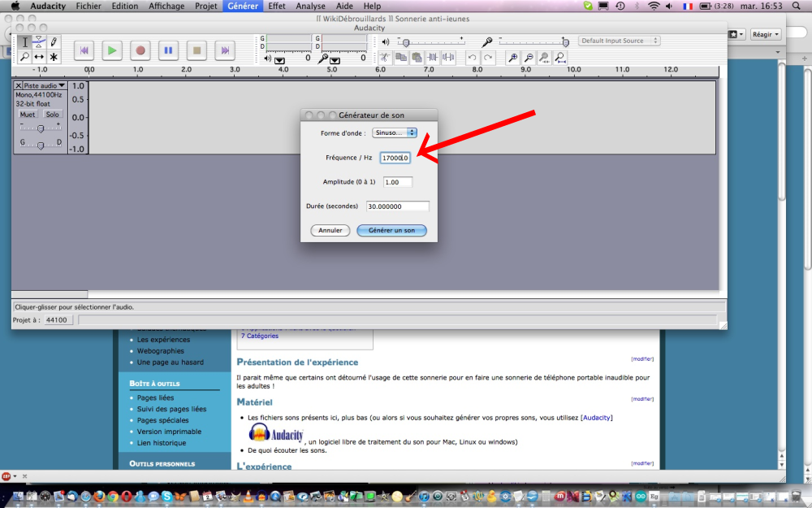Click the Cut scissors icon
This screenshot has width=812, height=508.
pos(386,58)
